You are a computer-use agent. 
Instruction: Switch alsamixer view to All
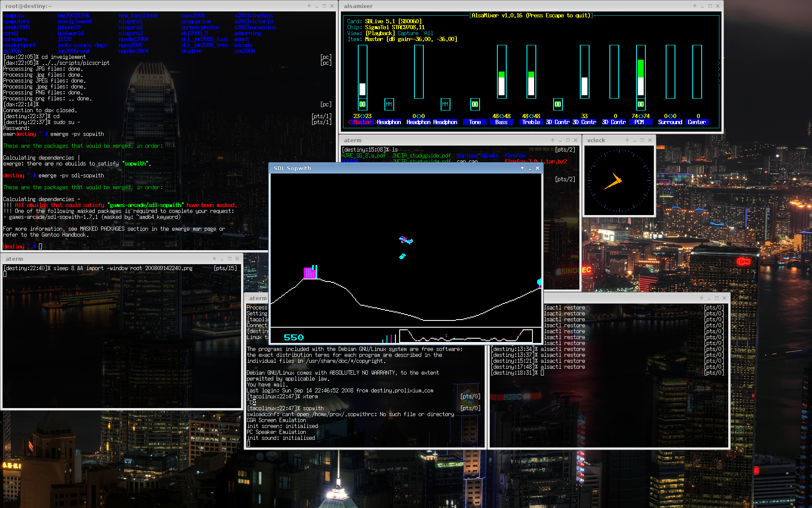coord(429,33)
